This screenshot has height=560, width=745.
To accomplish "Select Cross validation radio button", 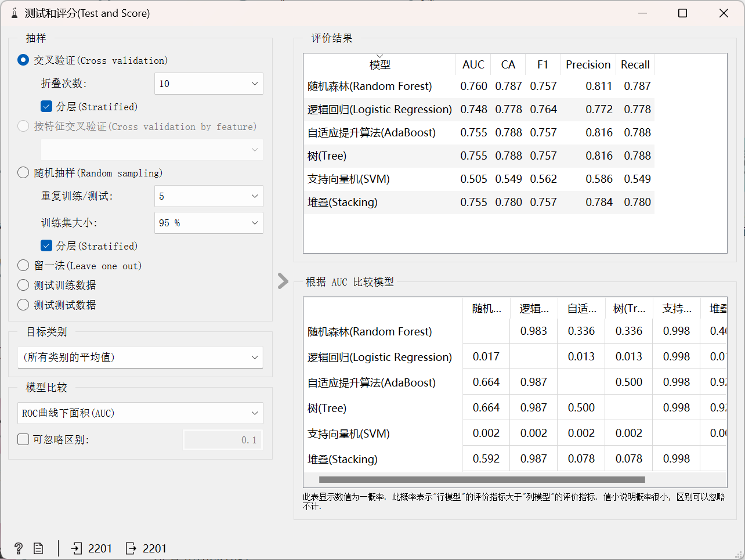I will (x=23, y=60).
